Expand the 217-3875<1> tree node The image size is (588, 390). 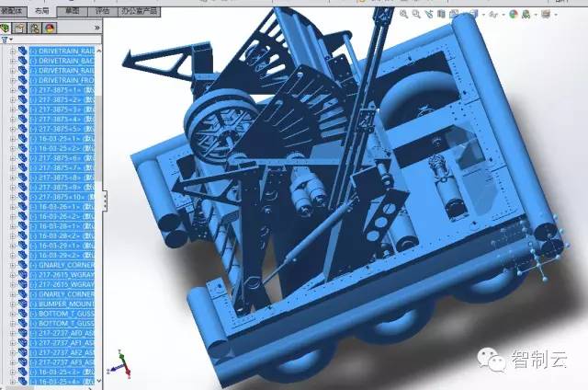(x=13, y=90)
